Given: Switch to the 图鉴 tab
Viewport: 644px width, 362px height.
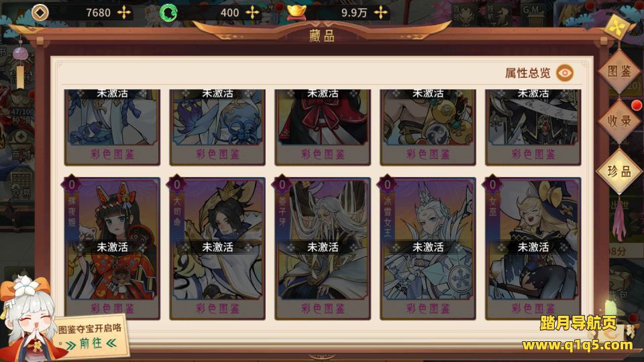Looking at the screenshot, I should pyautogui.click(x=619, y=72).
